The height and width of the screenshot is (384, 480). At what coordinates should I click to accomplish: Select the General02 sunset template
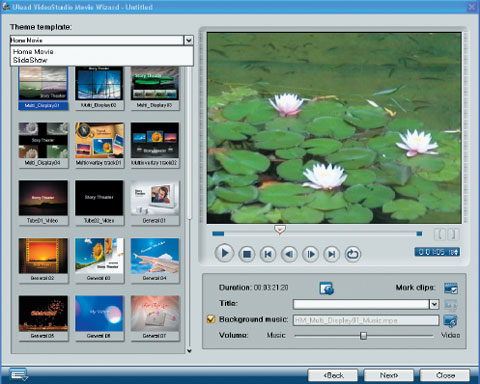43,260
